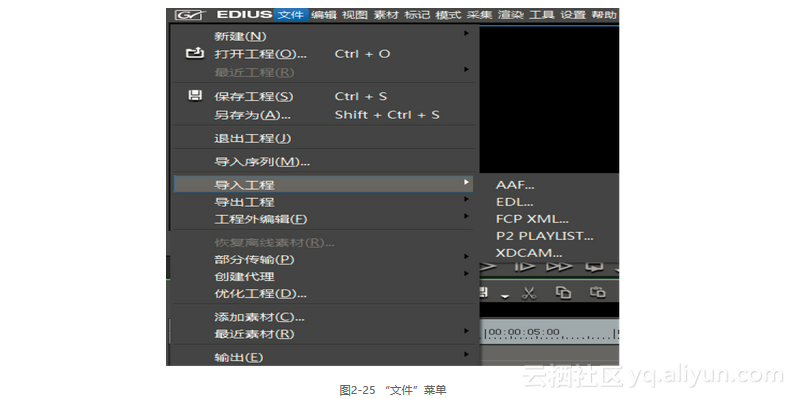Open the 编辑 (Edit) menu

click(323, 15)
